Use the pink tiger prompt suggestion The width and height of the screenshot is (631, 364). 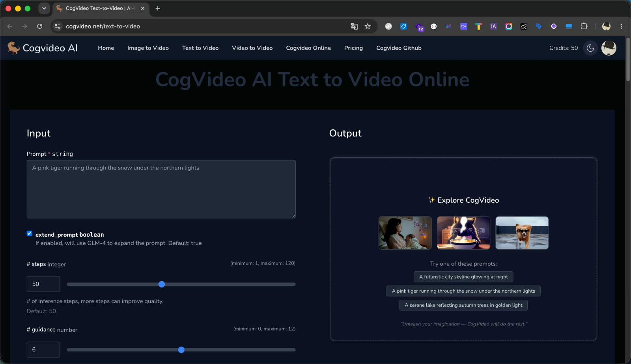tap(463, 291)
